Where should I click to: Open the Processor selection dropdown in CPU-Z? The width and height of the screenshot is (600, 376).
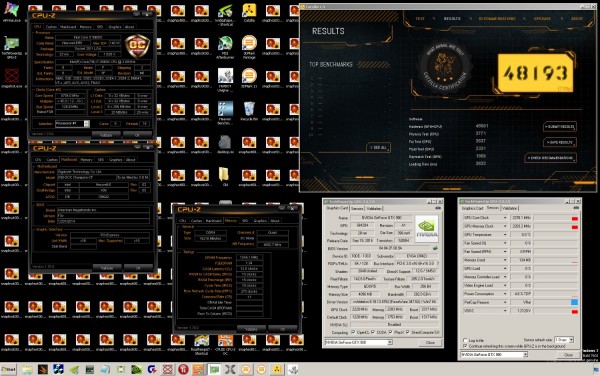(x=87, y=124)
